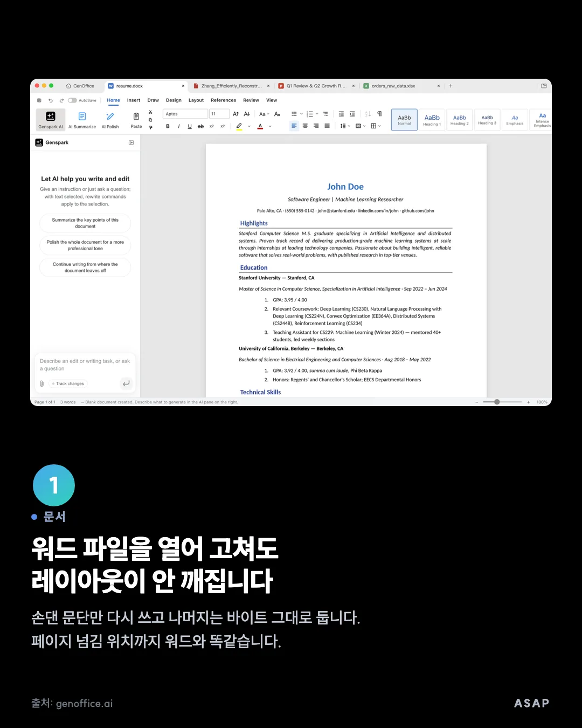Click the AI Polish tool

110,120
